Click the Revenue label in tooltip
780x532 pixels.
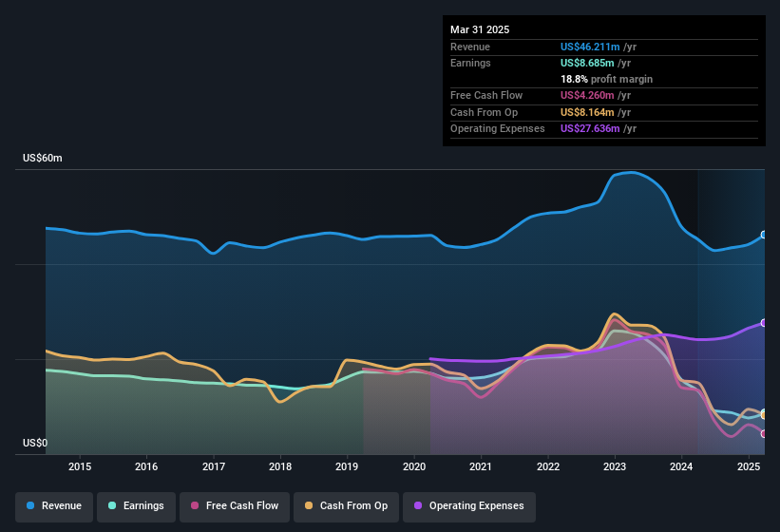(470, 47)
